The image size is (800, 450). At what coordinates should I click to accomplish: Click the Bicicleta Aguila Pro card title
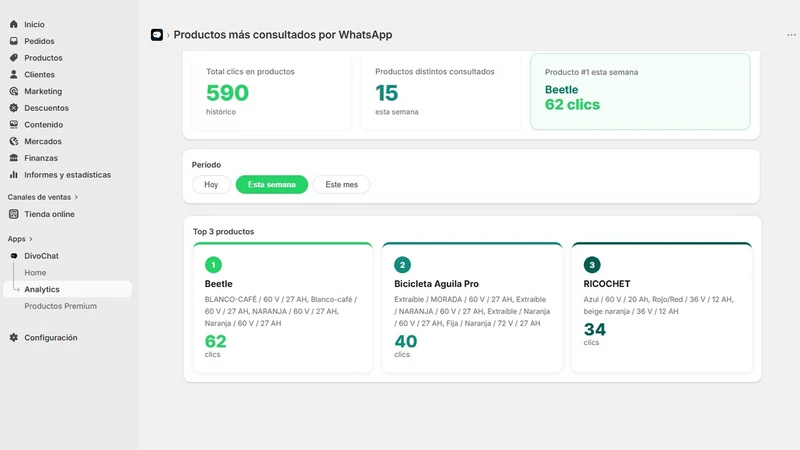[436, 284]
